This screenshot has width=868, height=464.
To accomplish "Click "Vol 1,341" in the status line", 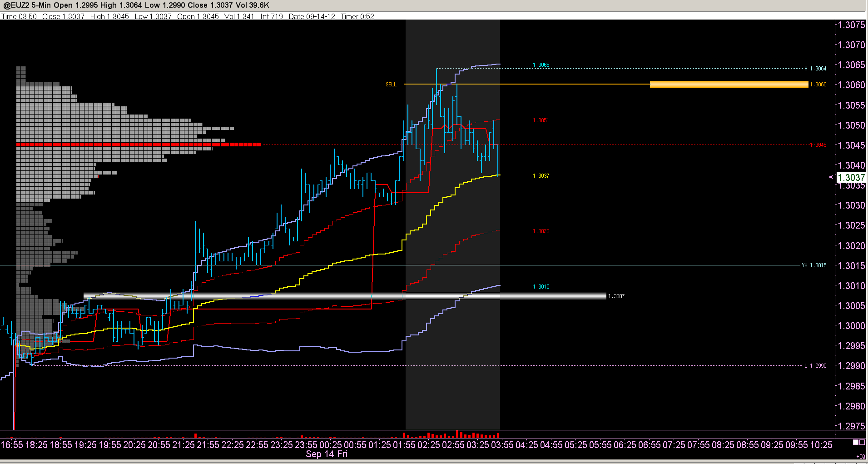I will click(x=239, y=16).
